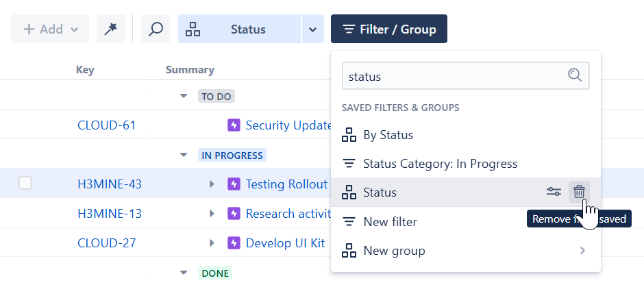The height and width of the screenshot is (285, 644).
Task: Open settings sliders icon for Status group
Action: click(554, 193)
